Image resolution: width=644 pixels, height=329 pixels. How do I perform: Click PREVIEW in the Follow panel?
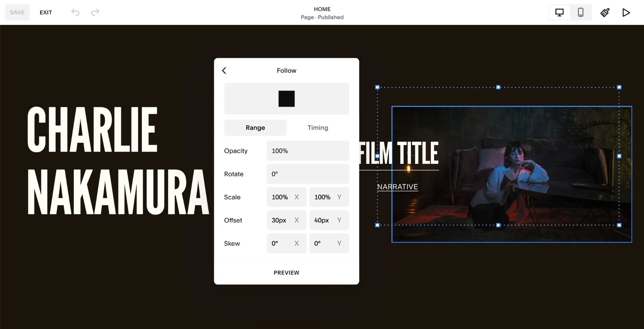click(x=287, y=273)
